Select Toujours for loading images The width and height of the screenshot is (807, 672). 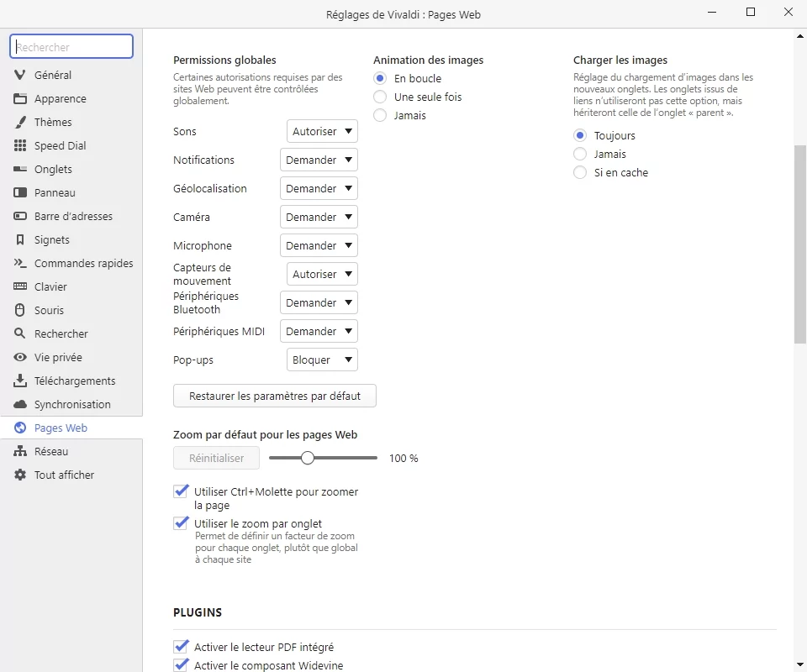(580, 136)
